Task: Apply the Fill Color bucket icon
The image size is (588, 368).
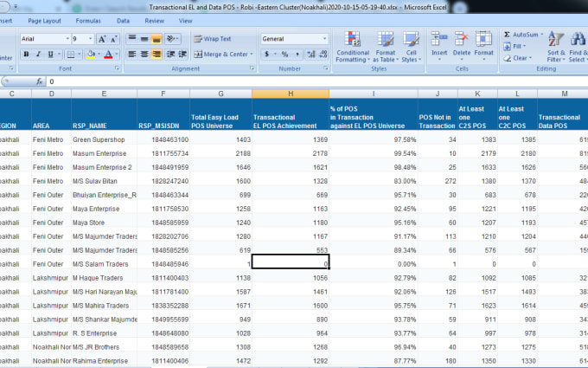Action: (x=91, y=55)
